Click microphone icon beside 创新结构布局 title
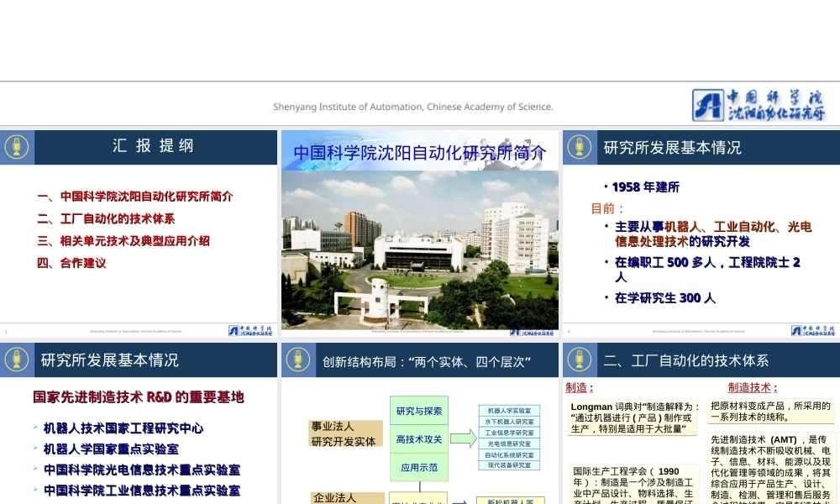This screenshot has width=840, height=504. click(298, 360)
